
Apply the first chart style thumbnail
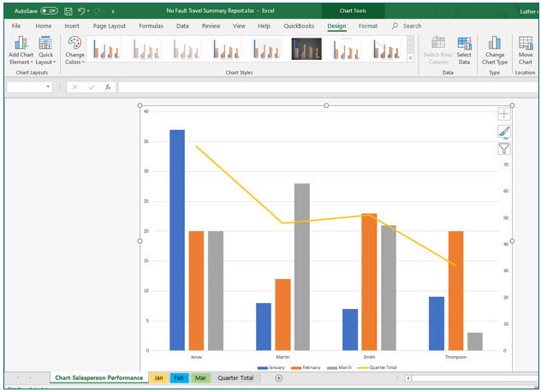(x=106, y=49)
